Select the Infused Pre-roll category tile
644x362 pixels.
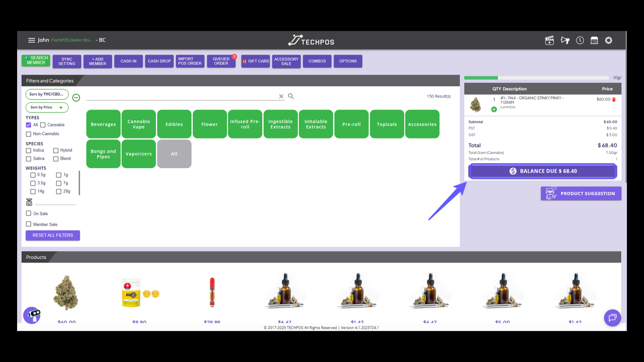(245, 124)
